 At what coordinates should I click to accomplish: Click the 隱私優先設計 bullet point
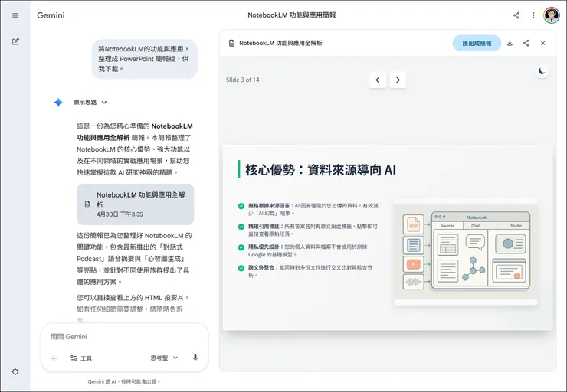[309, 250]
